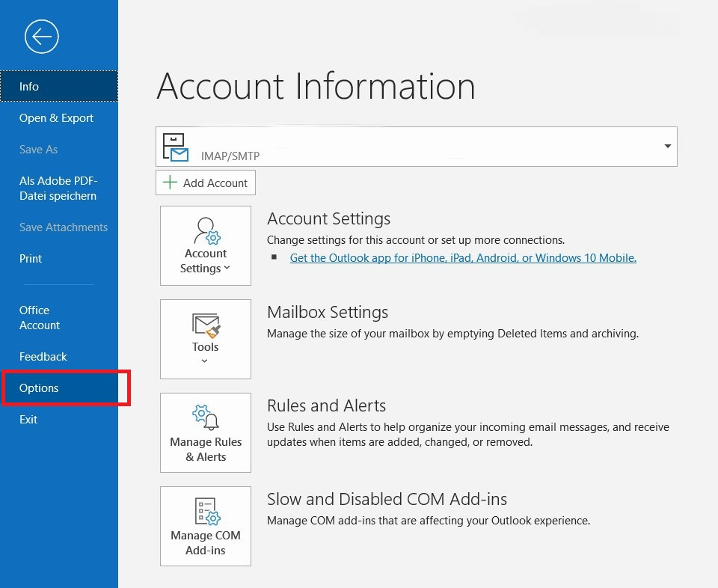Image resolution: width=718 pixels, height=588 pixels.
Task: Open the account selector dropdown arrow
Action: [x=668, y=146]
